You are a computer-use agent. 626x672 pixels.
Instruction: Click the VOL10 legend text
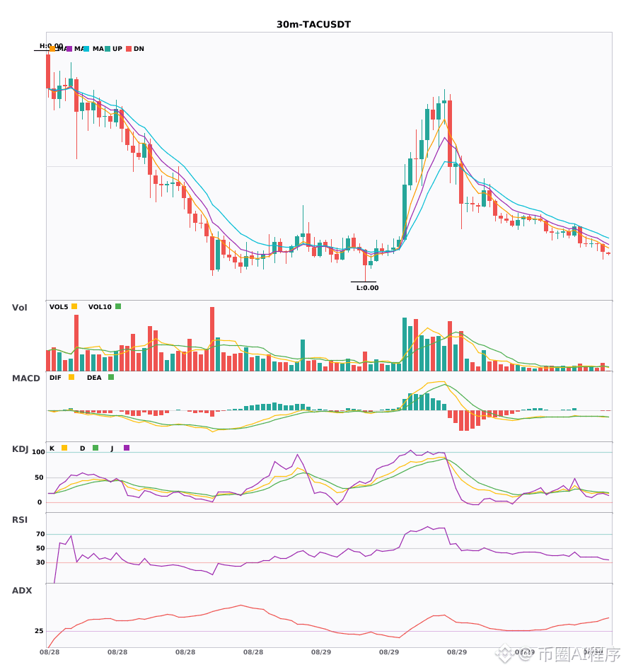(100, 307)
